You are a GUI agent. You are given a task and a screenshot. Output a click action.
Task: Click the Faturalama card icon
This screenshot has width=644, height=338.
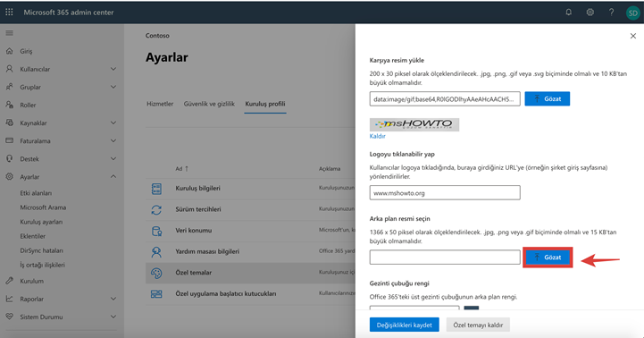pos(10,140)
